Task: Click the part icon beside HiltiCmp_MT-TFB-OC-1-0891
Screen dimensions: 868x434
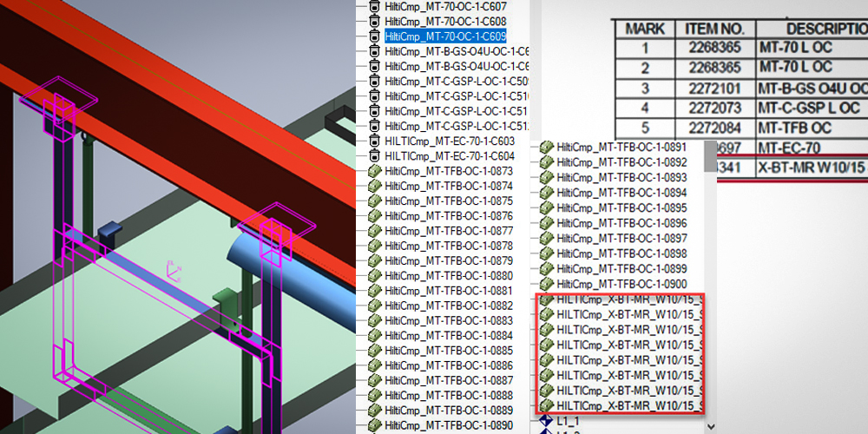Action: [x=547, y=148]
